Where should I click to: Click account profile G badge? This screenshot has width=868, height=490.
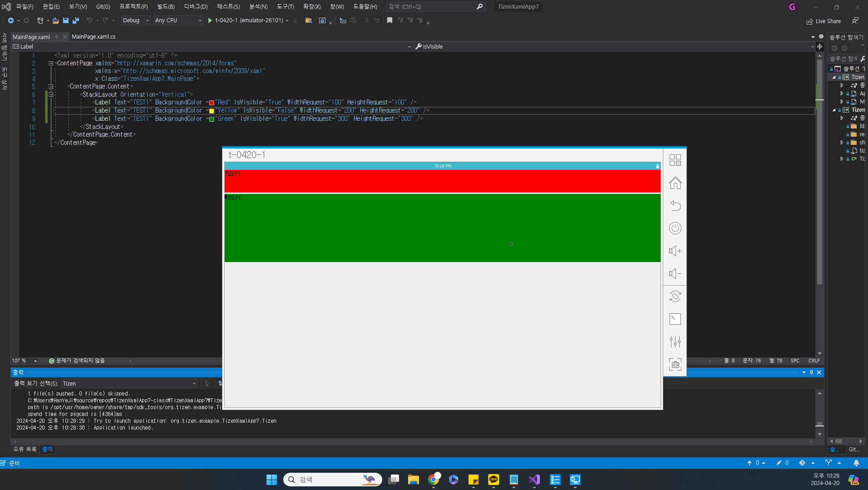(x=792, y=7)
